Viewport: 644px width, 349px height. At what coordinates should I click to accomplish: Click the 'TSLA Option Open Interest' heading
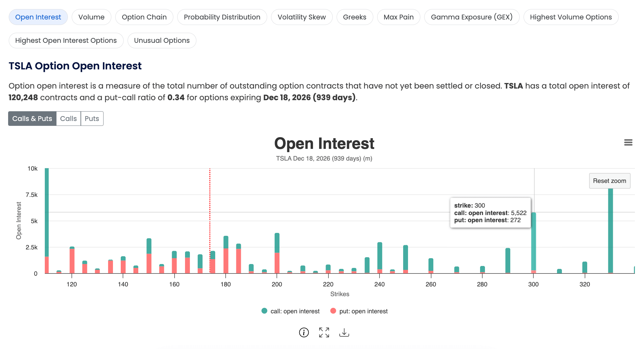pos(75,66)
